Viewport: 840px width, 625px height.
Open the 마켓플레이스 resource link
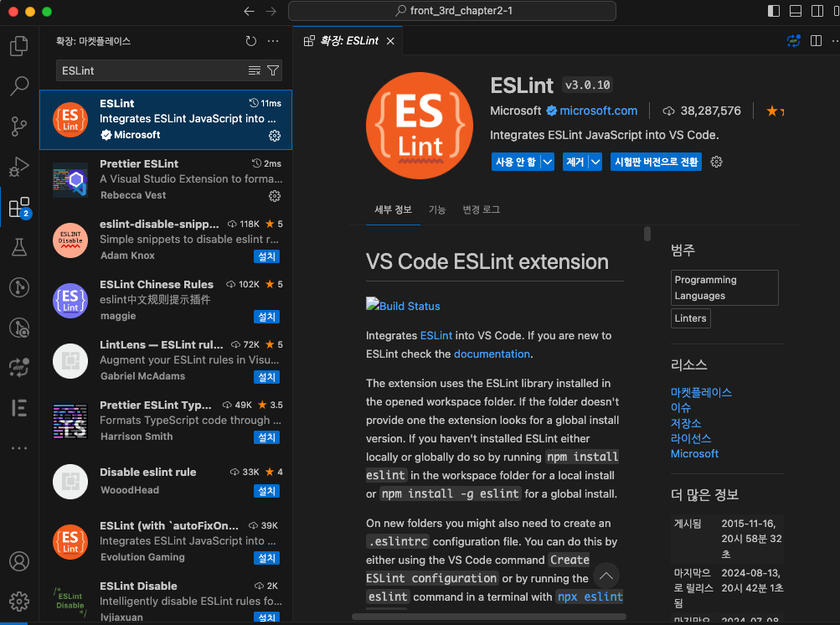[x=701, y=392]
